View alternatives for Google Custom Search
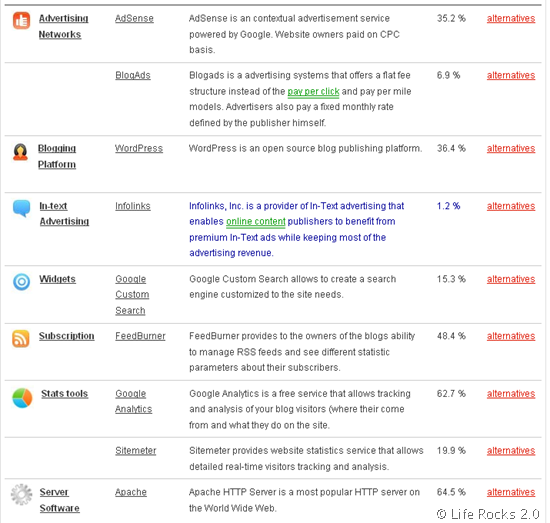 point(511,279)
